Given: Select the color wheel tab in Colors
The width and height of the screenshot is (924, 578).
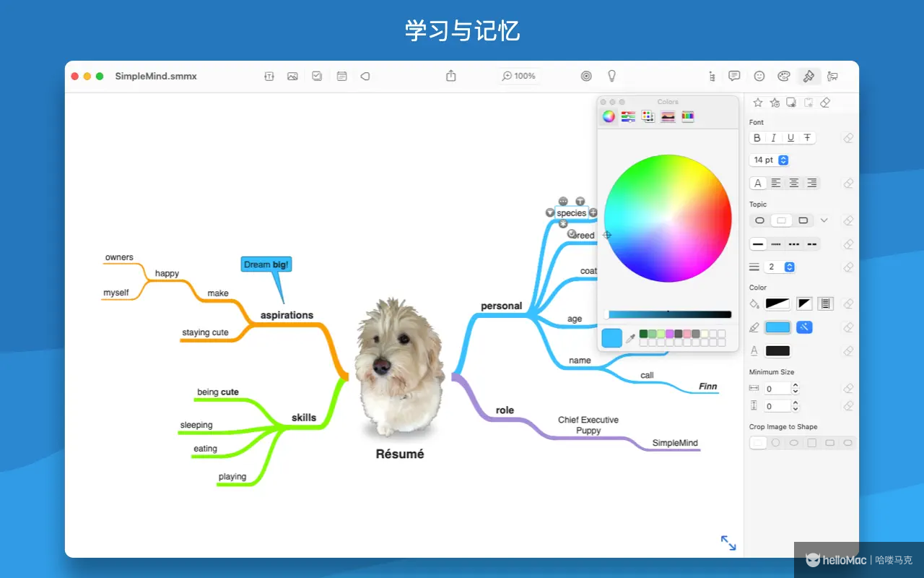Looking at the screenshot, I should 609,116.
